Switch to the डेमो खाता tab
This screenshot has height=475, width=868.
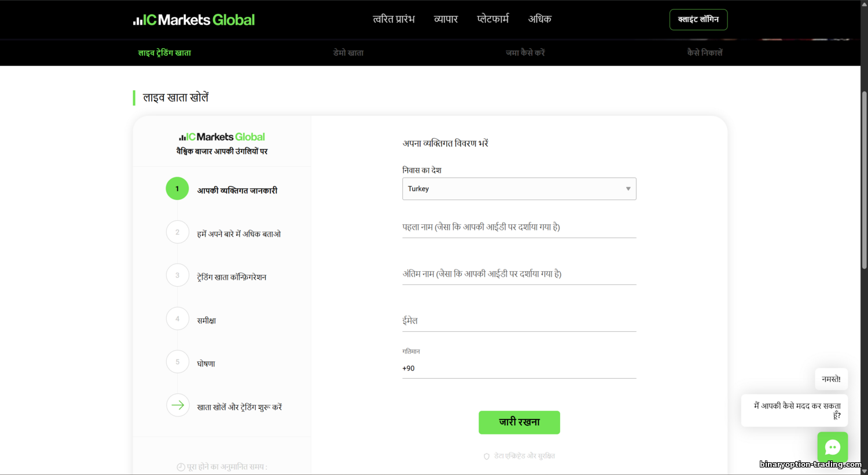[348, 53]
